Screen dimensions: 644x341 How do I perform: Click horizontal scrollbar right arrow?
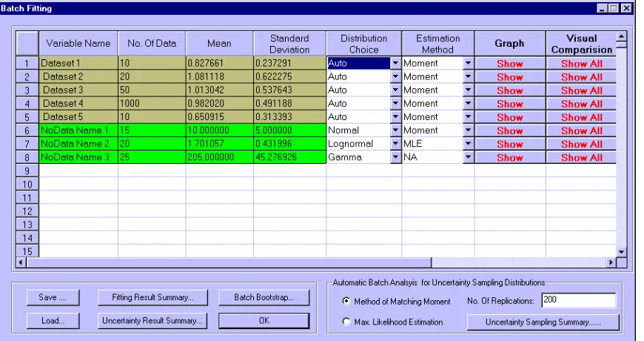tap(611, 262)
